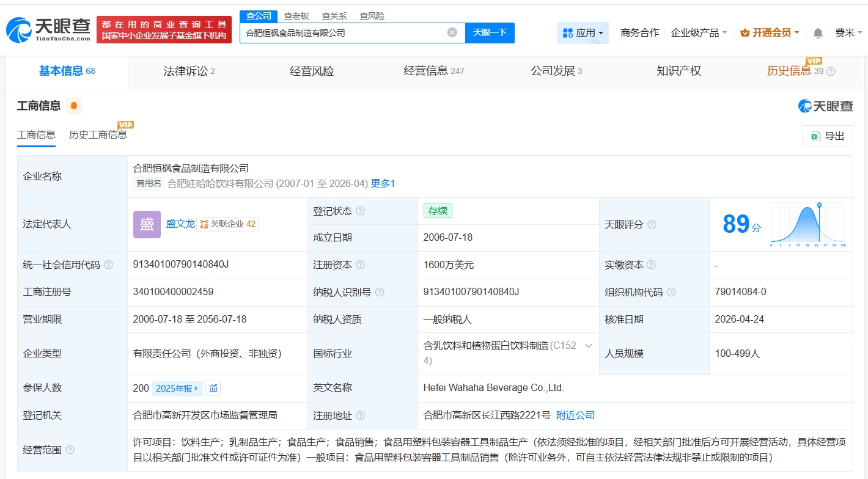Click registered capital 1600万美元
Screen dimensions: 868x479
pos(448,265)
